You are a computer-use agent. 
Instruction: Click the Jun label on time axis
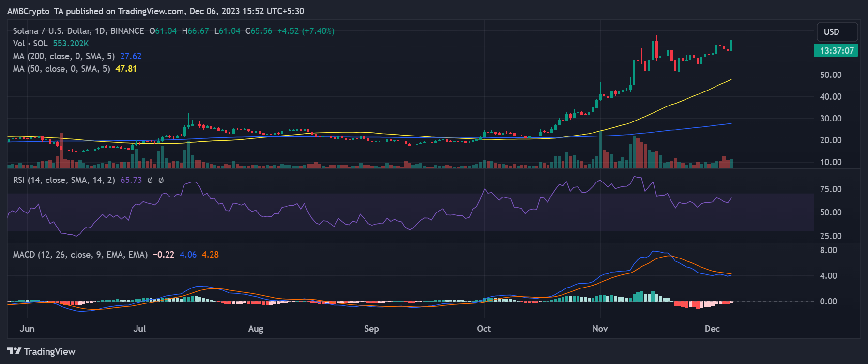pos(27,329)
